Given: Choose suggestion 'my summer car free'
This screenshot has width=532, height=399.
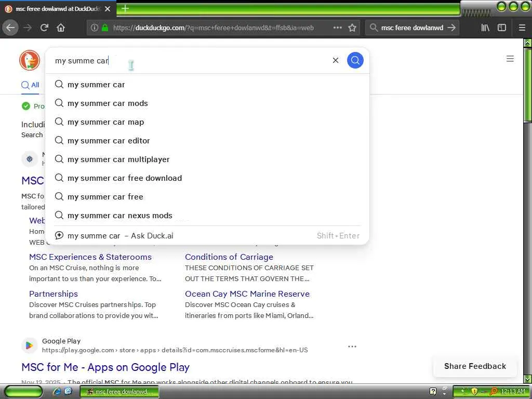Looking at the screenshot, I should 207,196.
